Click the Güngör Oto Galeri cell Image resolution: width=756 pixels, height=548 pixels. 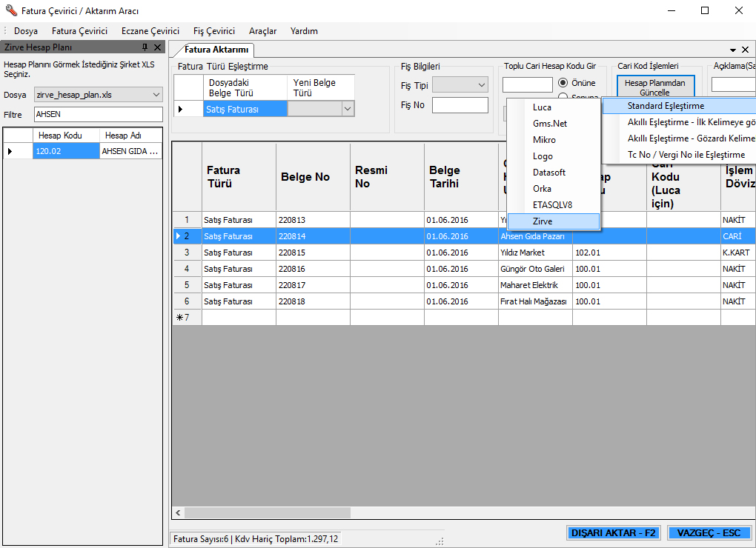(x=536, y=269)
